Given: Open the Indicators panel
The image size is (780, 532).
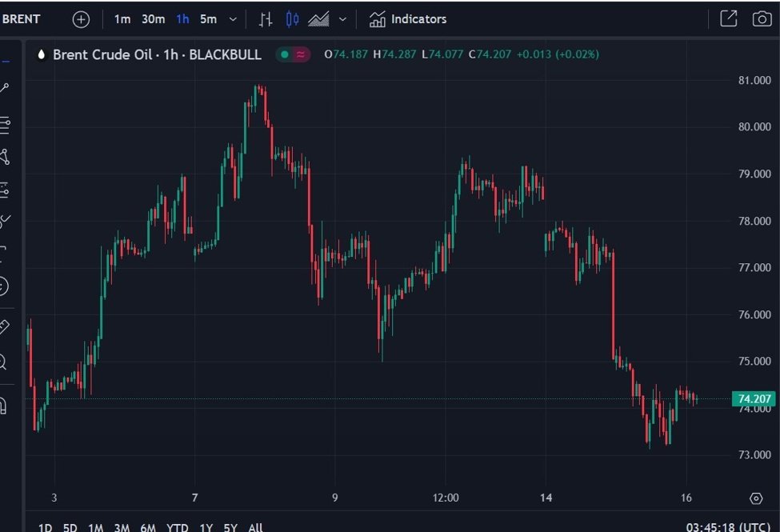Looking at the screenshot, I should click(408, 19).
